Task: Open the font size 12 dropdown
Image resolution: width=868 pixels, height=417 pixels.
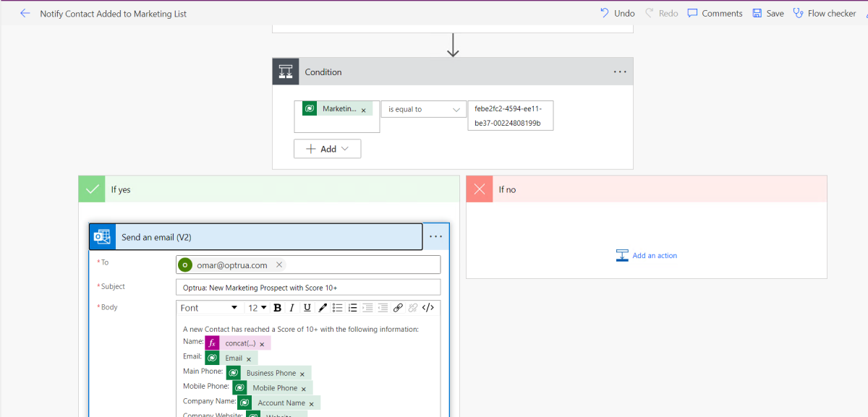Action: [258, 308]
